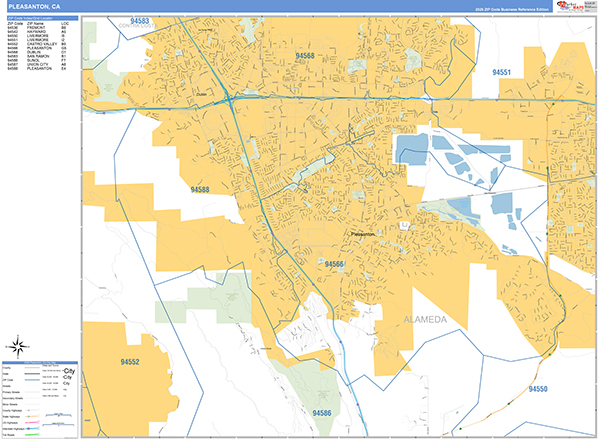Click the 94583 ZIP label on map
The image size is (600, 439).
139,20
